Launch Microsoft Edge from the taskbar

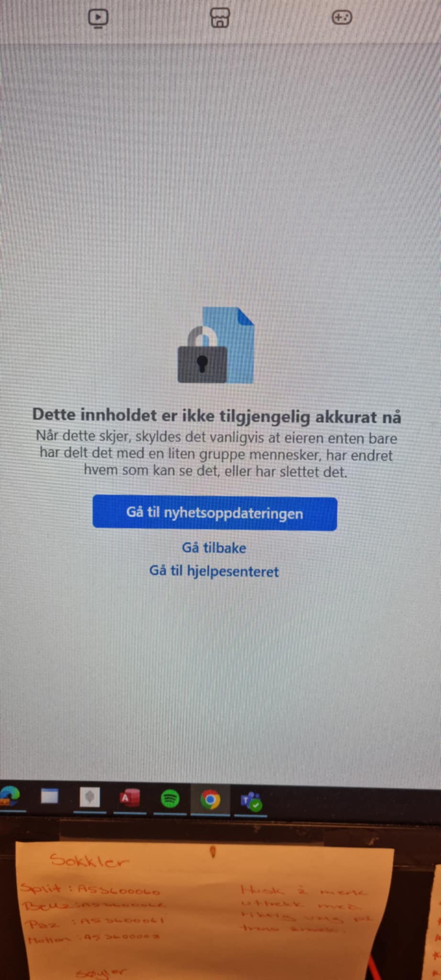tap(10, 797)
